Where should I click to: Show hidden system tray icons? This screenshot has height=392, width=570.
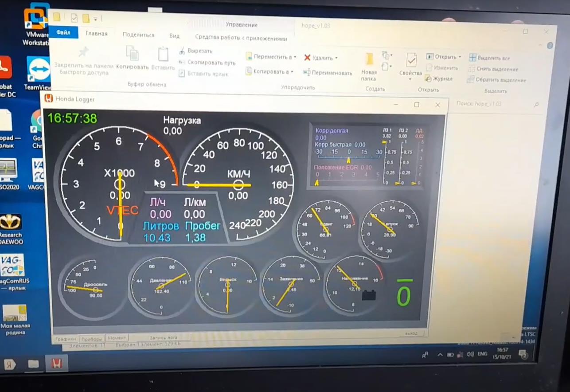tap(440, 355)
